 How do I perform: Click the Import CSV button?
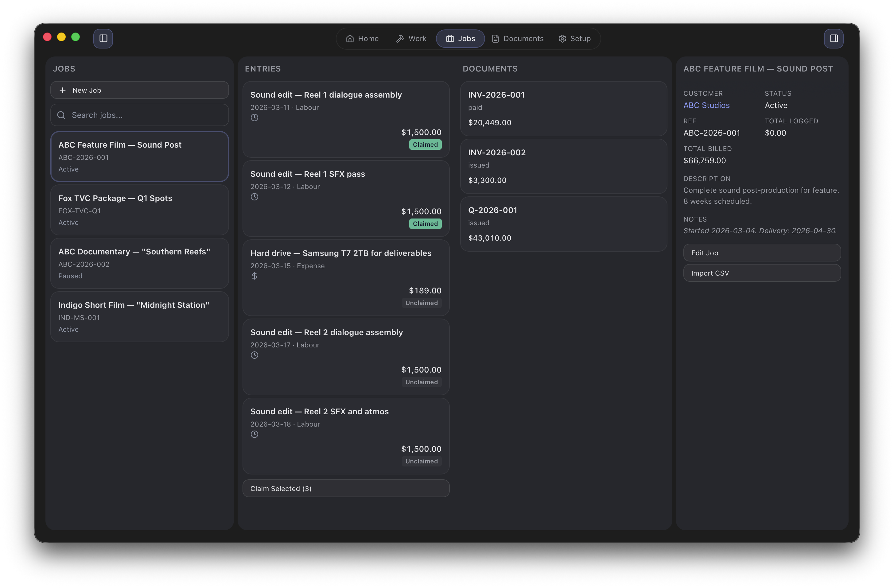tap(761, 273)
